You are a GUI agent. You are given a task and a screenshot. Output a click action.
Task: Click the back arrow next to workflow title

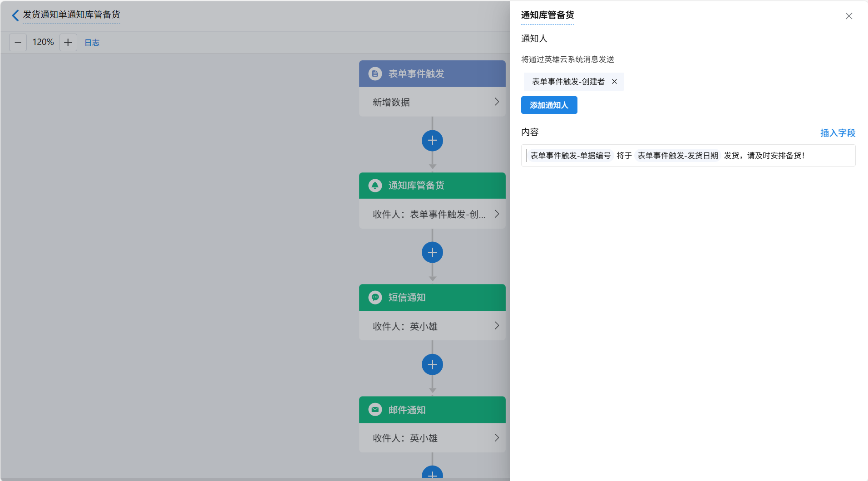click(x=15, y=15)
